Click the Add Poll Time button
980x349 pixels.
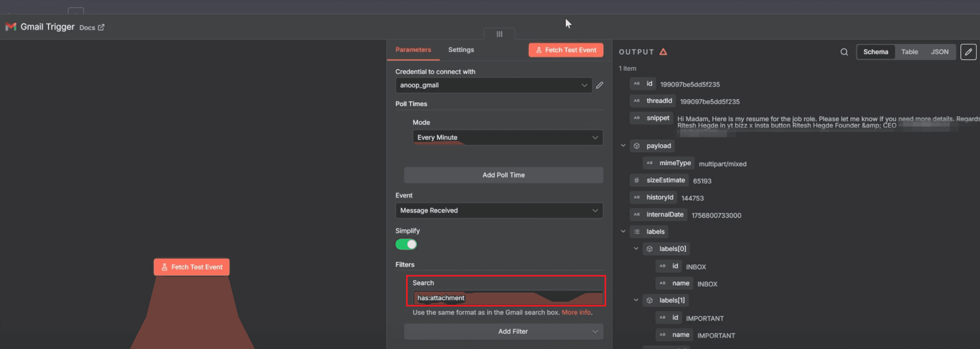pyautogui.click(x=503, y=175)
